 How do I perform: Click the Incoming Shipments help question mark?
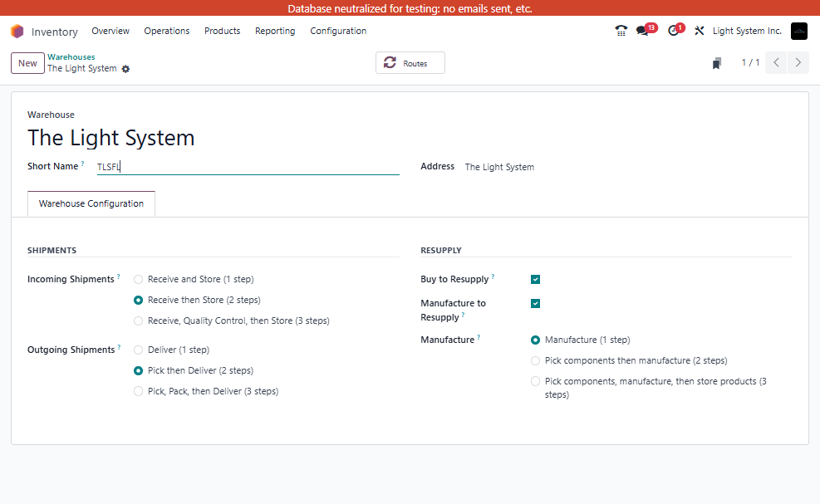click(x=119, y=276)
